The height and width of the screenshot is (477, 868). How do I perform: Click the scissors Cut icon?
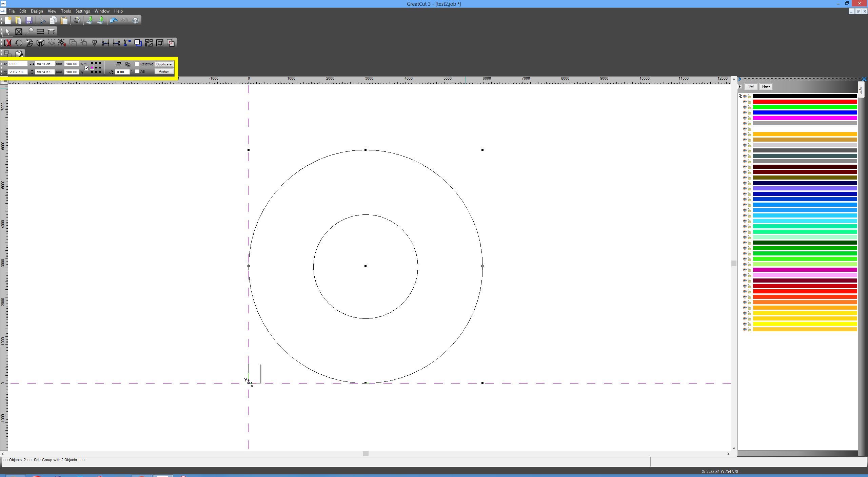(x=42, y=20)
